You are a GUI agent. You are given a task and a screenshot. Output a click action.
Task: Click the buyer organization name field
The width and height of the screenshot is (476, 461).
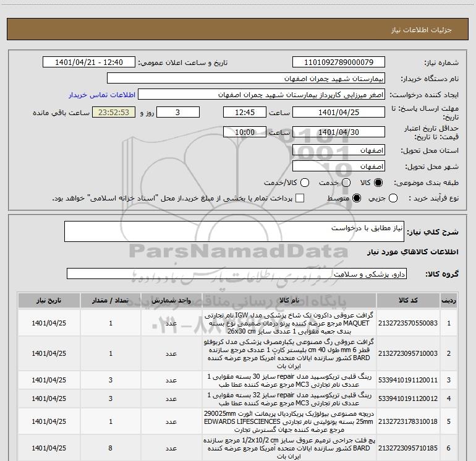tap(246, 79)
